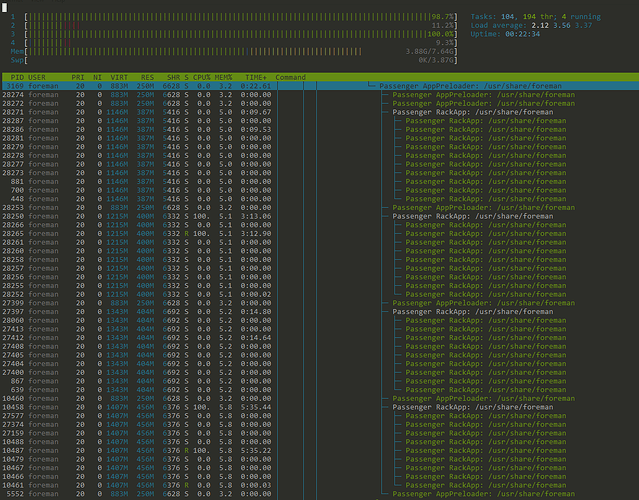Click the Load average readout
The height and width of the screenshot is (500, 639).
tap(531, 25)
